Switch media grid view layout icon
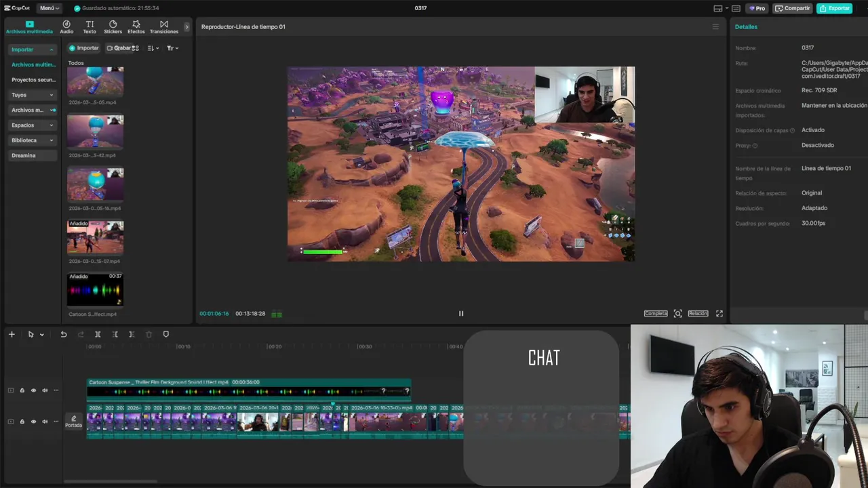The image size is (868, 488). (136, 48)
